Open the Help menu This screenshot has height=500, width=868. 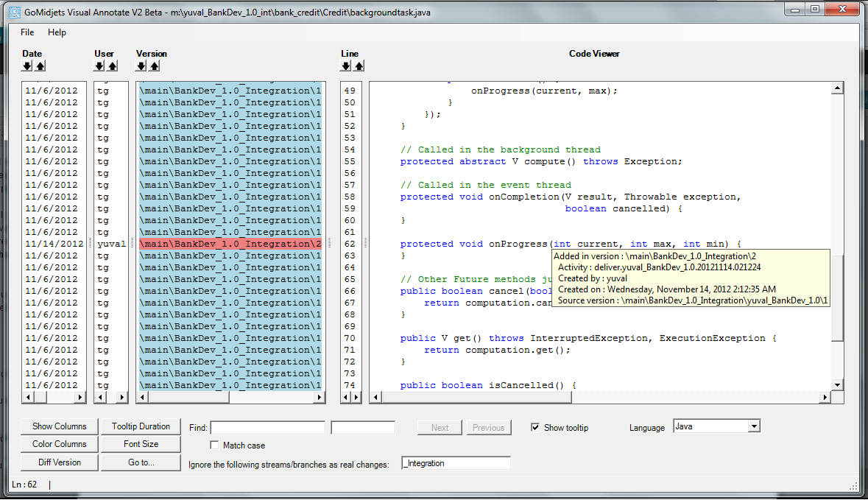(x=57, y=32)
